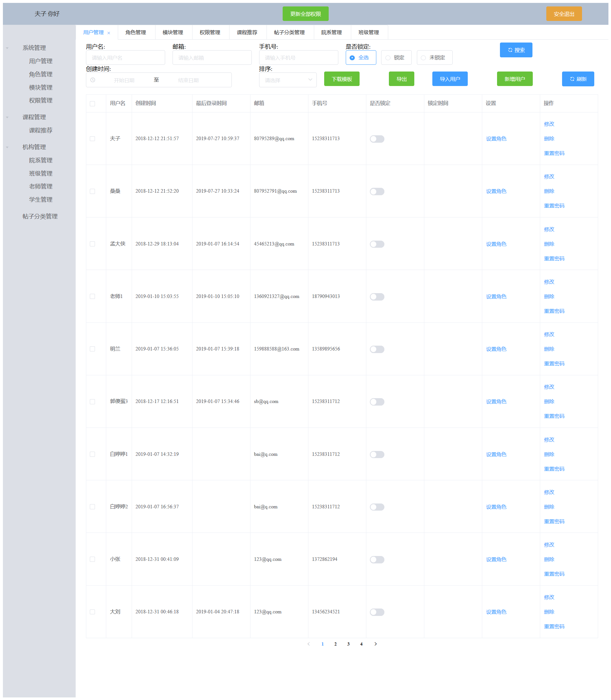611x700 pixels.
Task: Click the previous page arrow in pagination
Action: pos(309,644)
